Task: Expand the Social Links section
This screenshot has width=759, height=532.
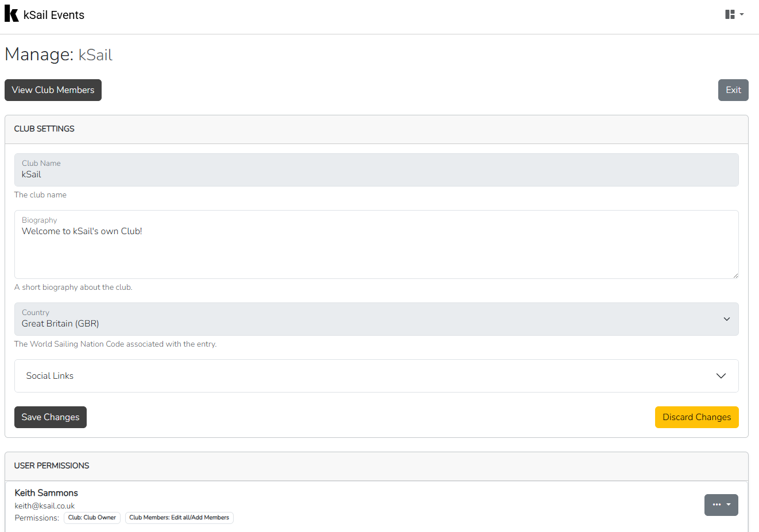Action: [x=376, y=376]
